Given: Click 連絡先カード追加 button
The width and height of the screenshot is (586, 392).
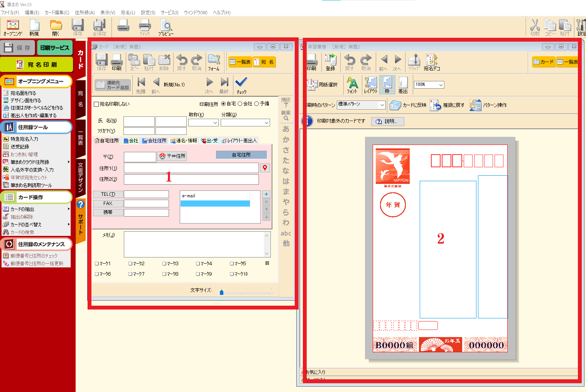Looking at the screenshot, I should (x=113, y=85).
